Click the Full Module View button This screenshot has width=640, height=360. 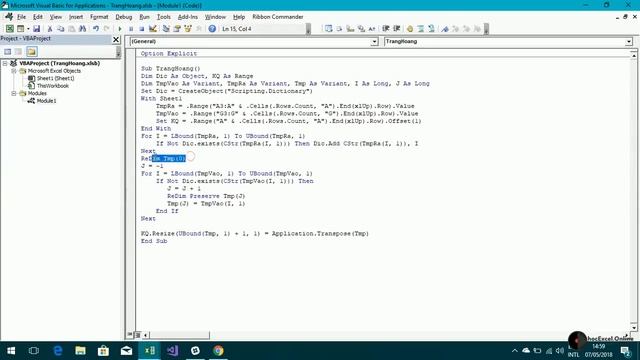(138, 335)
